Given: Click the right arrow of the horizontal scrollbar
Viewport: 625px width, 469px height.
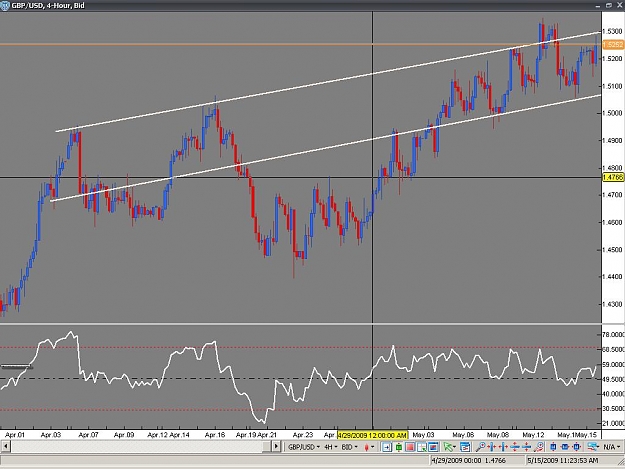Looking at the screenshot, I should (276, 446).
